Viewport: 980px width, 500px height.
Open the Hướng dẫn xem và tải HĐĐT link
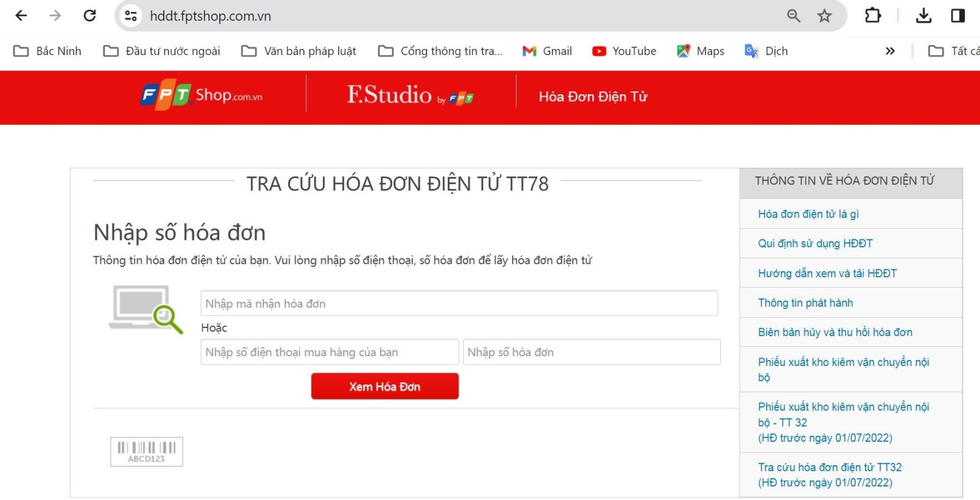(827, 273)
